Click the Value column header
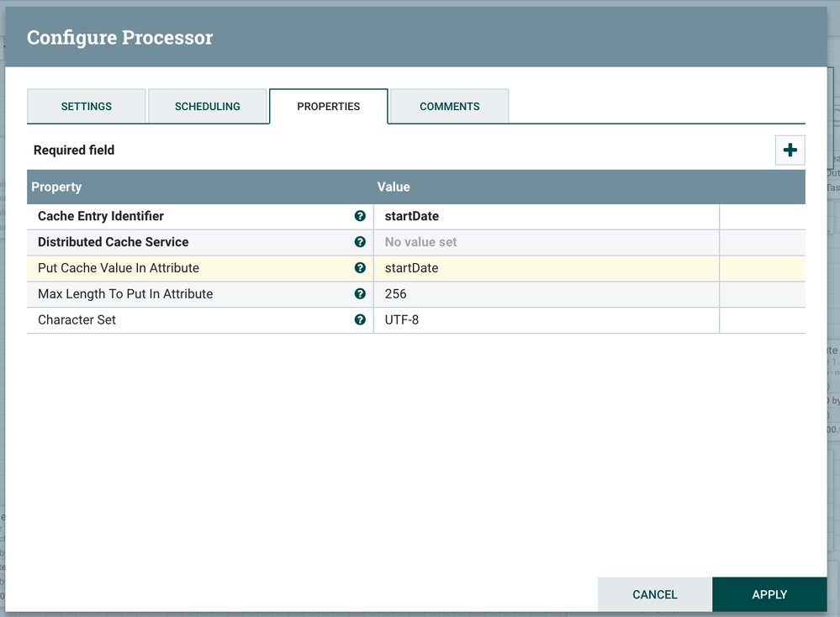Screen dimensions: 840x617 [394, 187]
